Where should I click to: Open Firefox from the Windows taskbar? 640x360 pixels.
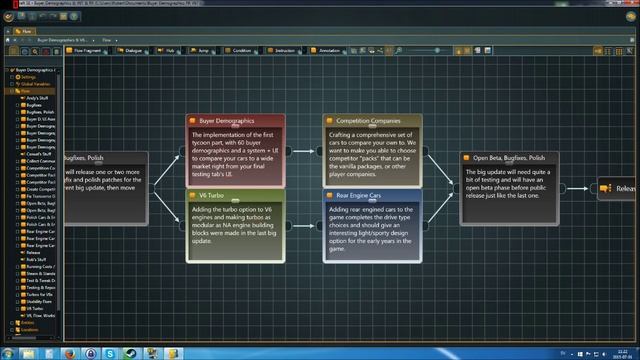click(70, 353)
